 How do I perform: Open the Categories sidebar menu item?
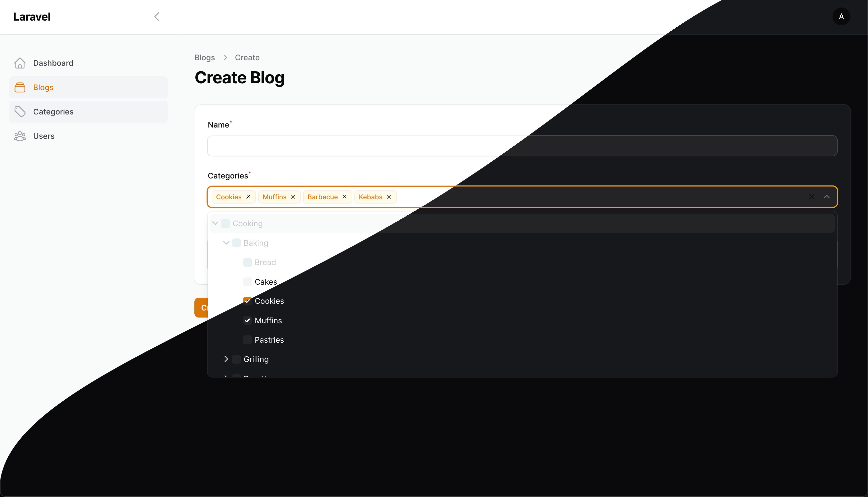point(53,112)
